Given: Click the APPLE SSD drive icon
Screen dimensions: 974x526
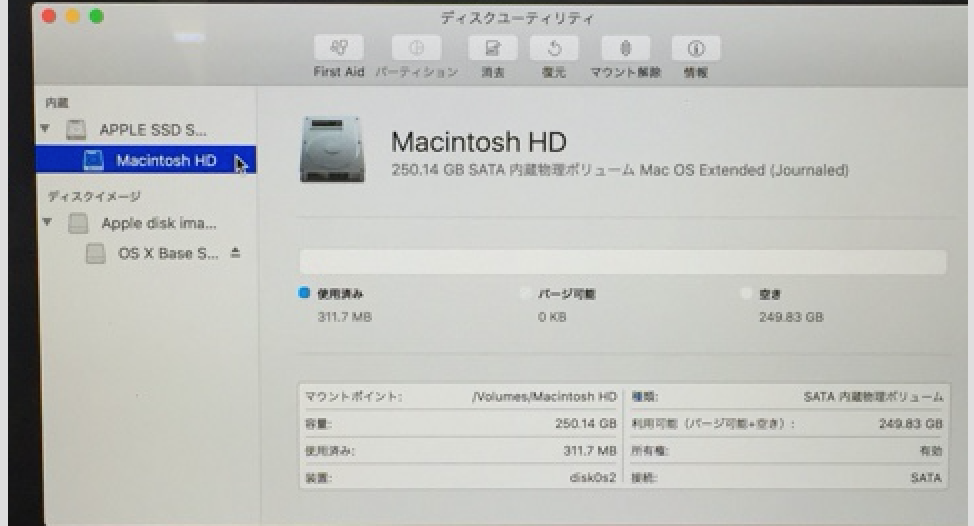Looking at the screenshot, I should pos(76,130).
